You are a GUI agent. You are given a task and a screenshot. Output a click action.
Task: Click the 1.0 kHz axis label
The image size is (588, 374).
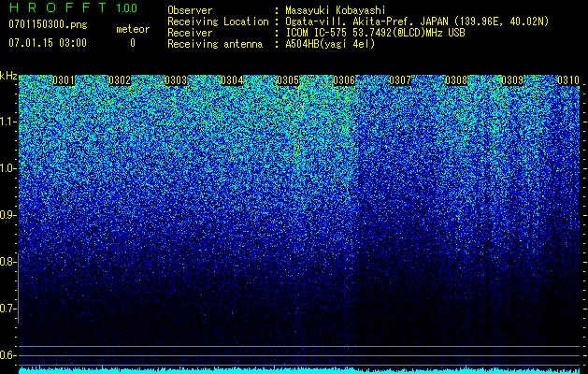[x=7, y=168]
